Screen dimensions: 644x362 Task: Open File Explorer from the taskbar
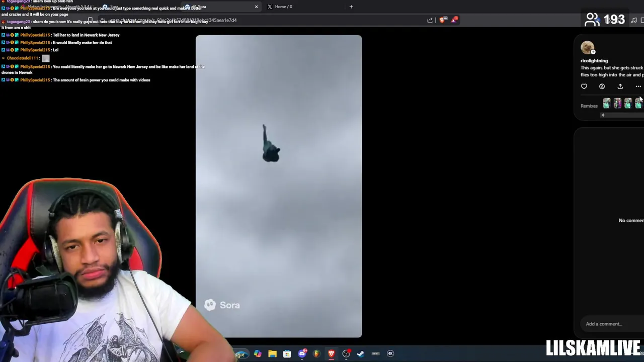click(272, 353)
